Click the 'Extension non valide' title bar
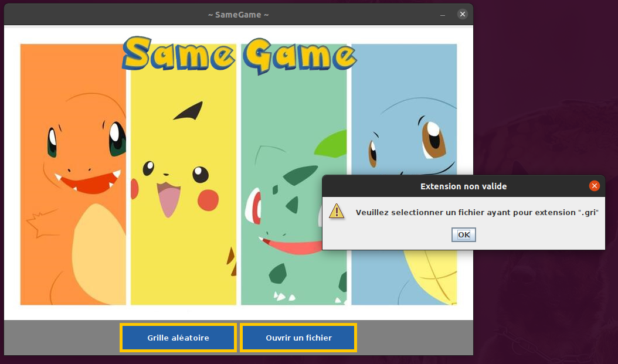Image resolution: width=618 pixels, height=364 pixels. (463, 186)
